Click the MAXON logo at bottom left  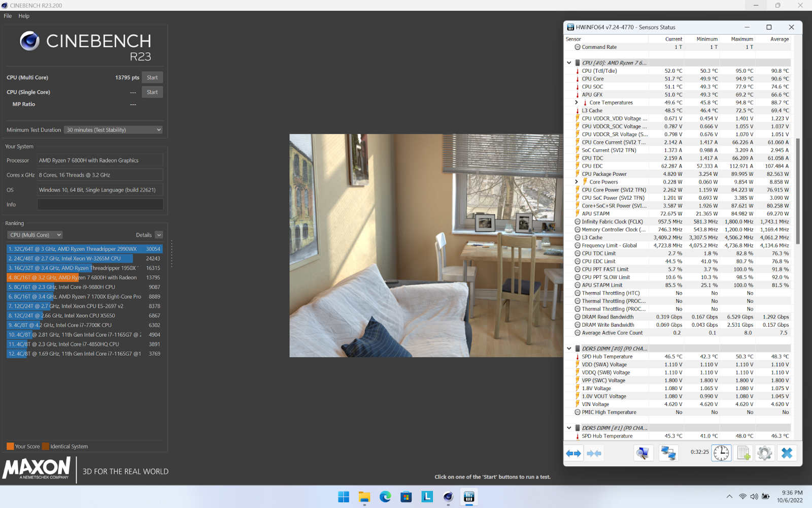(37, 468)
